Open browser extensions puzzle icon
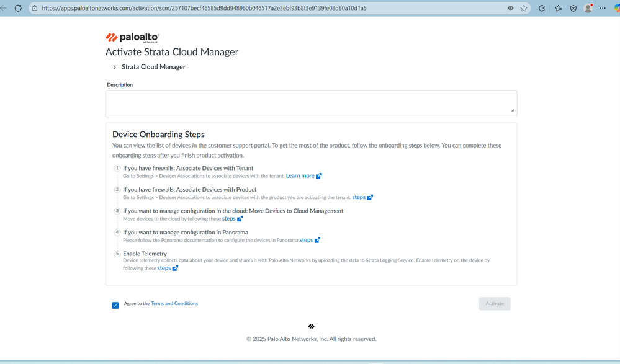 coord(542,8)
